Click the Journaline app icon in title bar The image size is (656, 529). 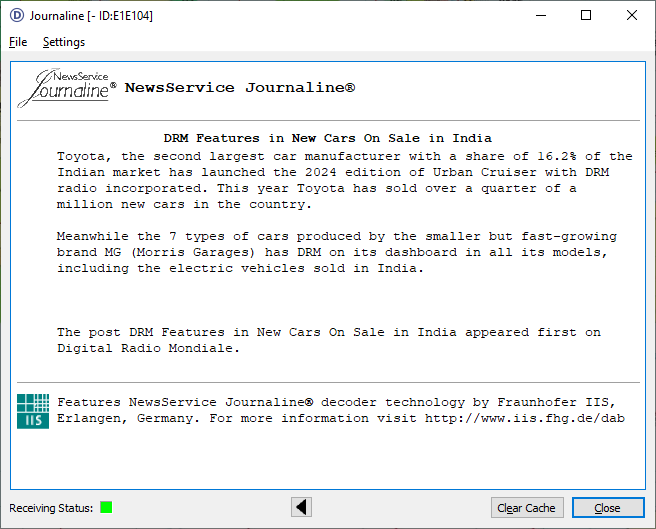pos(17,15)
